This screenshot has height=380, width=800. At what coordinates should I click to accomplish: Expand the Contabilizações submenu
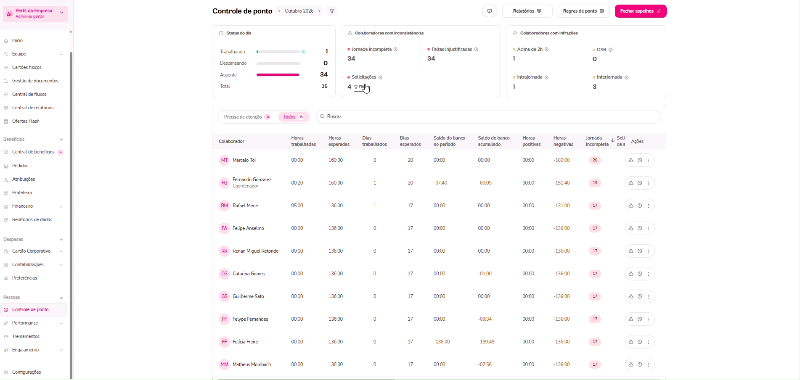pyautogui.click(x=61, y=265)
